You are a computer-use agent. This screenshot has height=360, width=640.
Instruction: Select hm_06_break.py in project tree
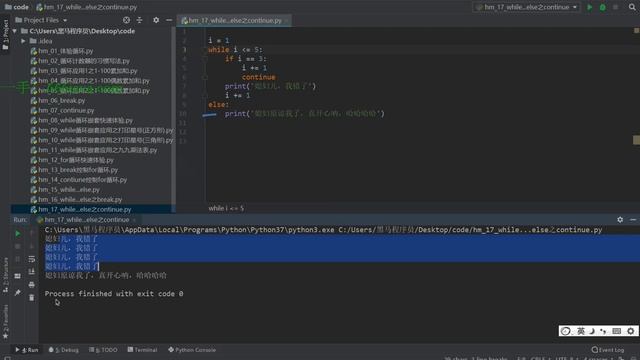[x=62, y=100]
